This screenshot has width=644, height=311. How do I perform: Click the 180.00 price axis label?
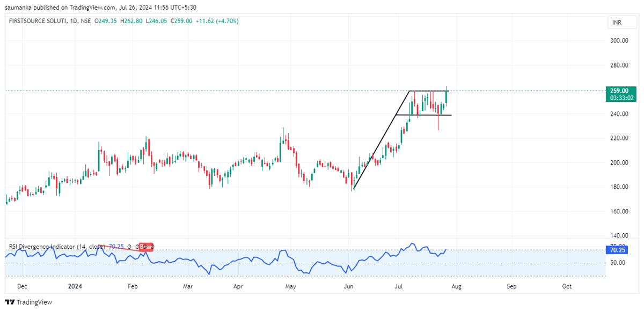[x=619, y=187]
